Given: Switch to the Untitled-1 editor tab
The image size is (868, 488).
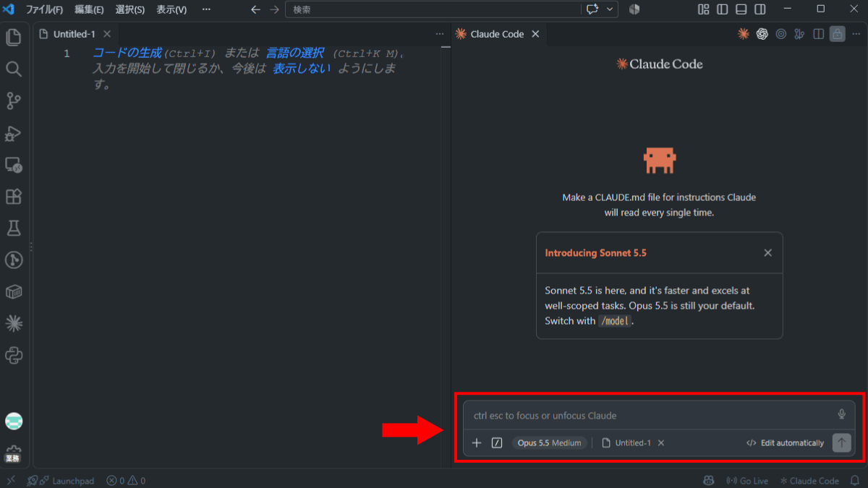Looking at the screenshot, I should click(75, 34).
